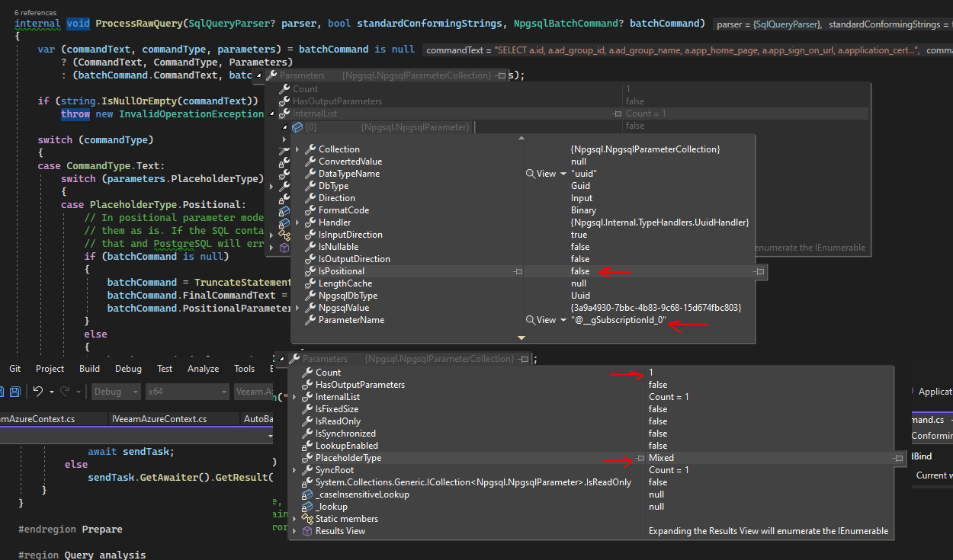The height and width of the screenshot is (560, 953).
Task: Select the _caseInsensitiveLookup row
Action: 590,494
